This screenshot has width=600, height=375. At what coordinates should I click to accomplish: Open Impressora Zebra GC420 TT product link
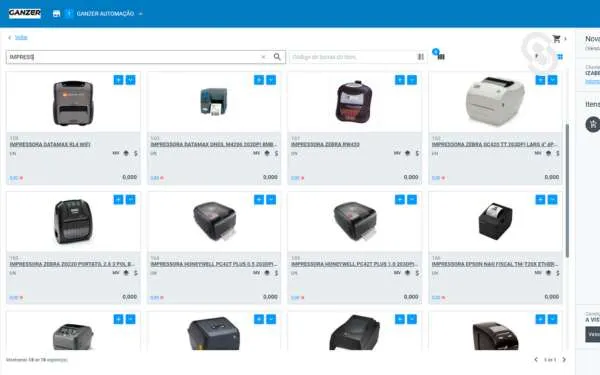(x=495, y=144)
